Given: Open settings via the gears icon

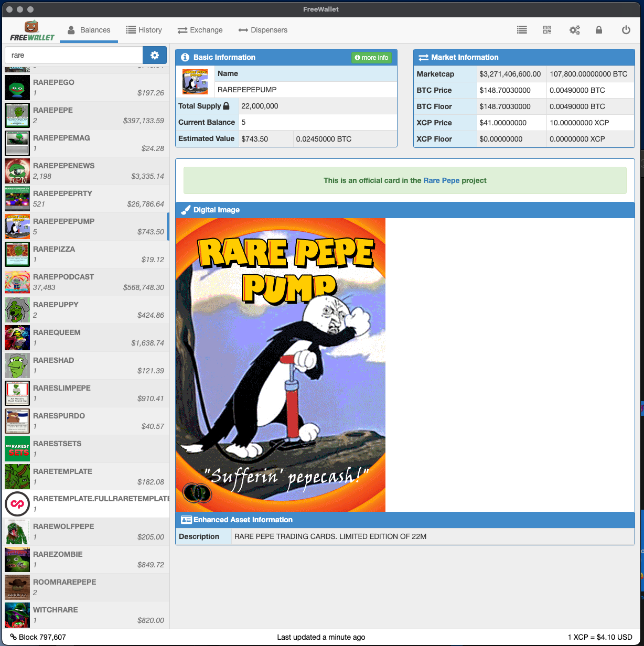Looking at the screenshot, I should click(x=575, y=30).
